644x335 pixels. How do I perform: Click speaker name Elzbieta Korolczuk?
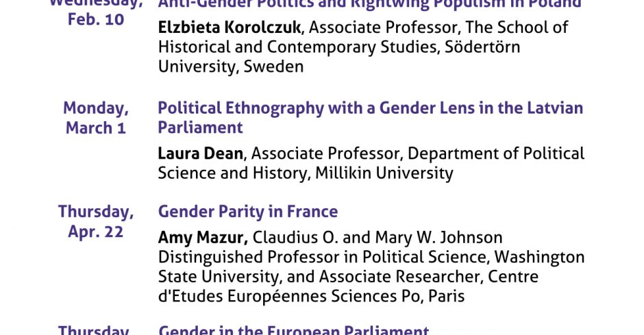coord(230,27)
